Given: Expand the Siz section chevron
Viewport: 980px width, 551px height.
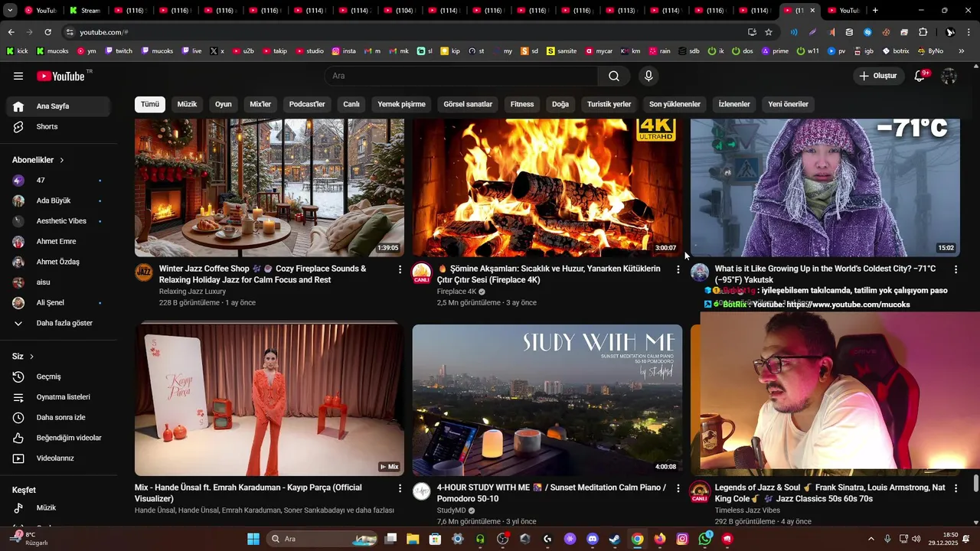Looking at the screenshot, I should 32,357.
